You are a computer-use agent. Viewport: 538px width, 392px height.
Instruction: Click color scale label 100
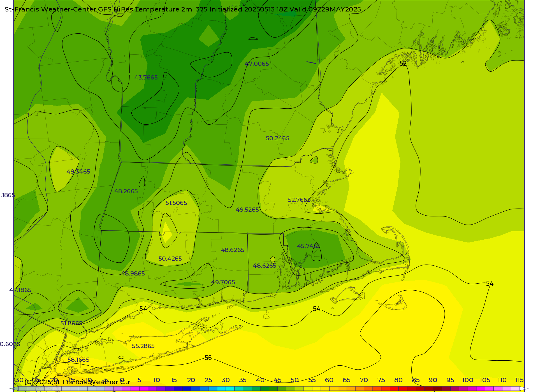point(468,380)
